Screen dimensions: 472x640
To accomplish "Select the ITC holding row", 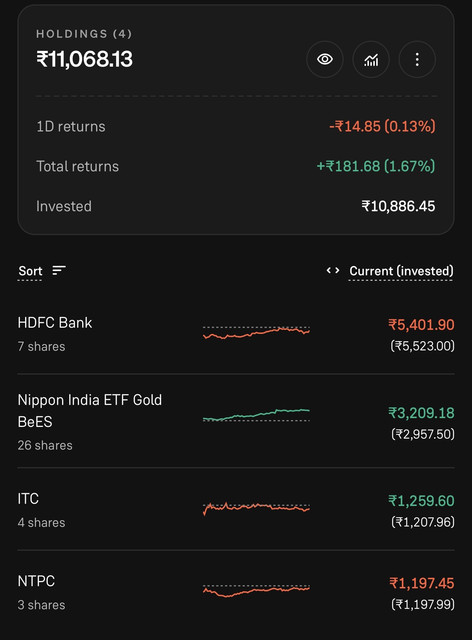I will [236, 510].
